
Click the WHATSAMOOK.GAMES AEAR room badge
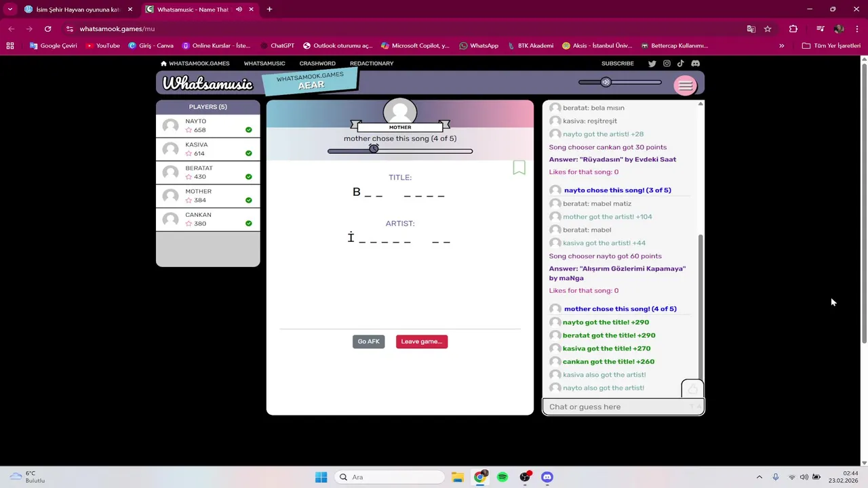(311, 81)
